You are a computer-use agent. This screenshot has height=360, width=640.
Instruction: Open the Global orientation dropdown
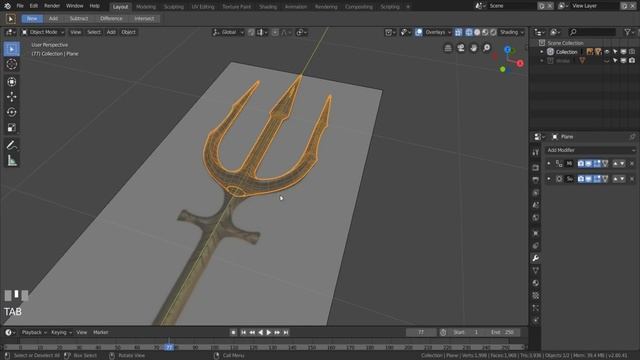pos(228,32)
